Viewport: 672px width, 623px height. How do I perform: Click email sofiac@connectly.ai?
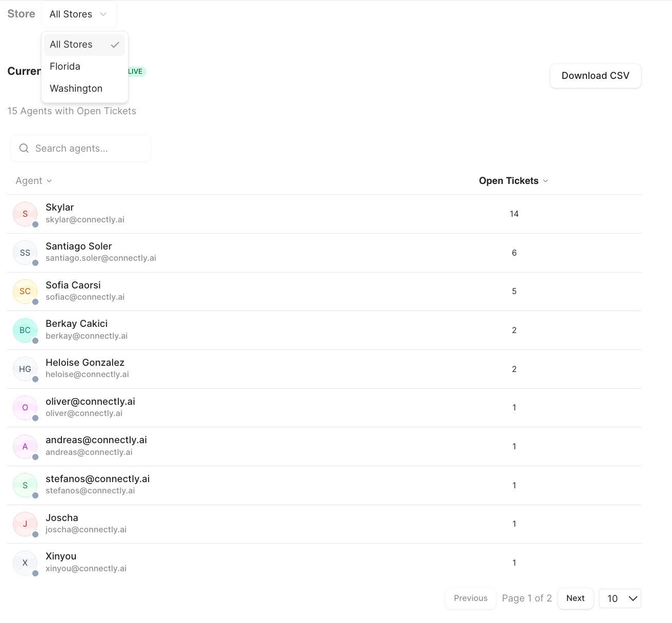85,297
